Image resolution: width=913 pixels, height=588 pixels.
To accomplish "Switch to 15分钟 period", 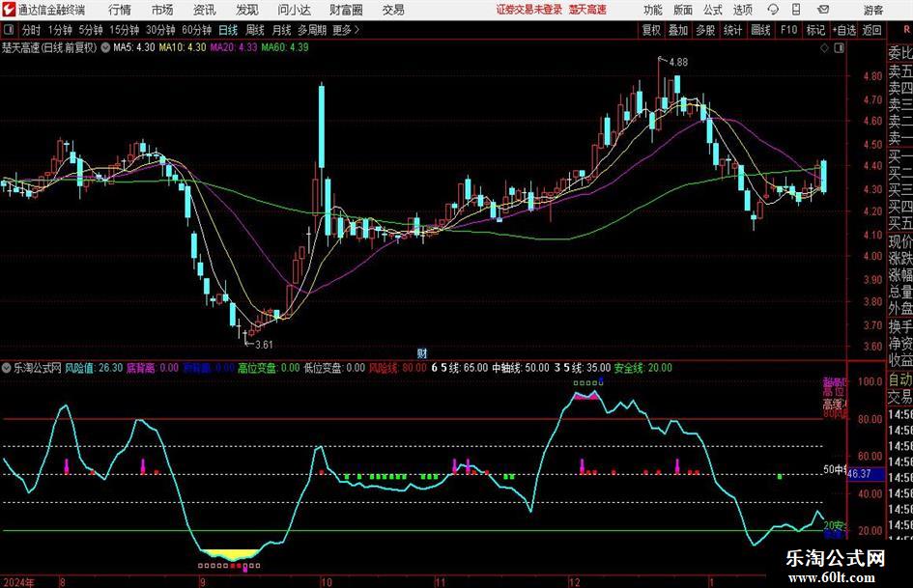I will point(125,30).
